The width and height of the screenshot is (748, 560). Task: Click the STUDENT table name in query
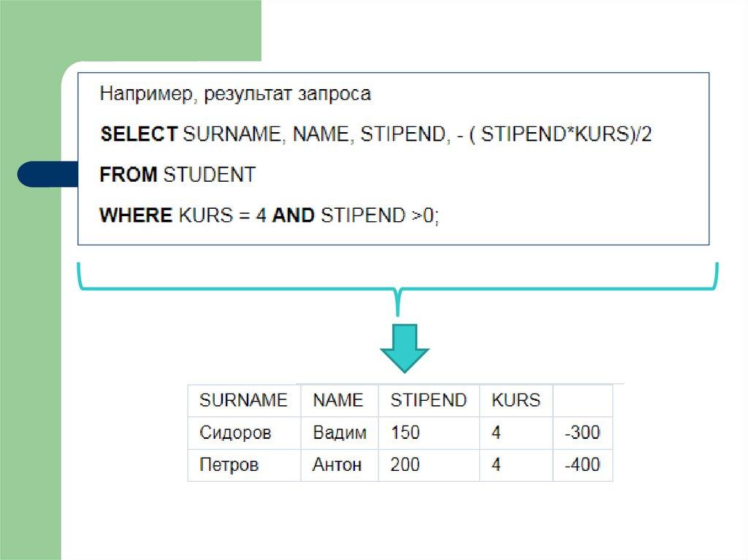tap(209, 174)
